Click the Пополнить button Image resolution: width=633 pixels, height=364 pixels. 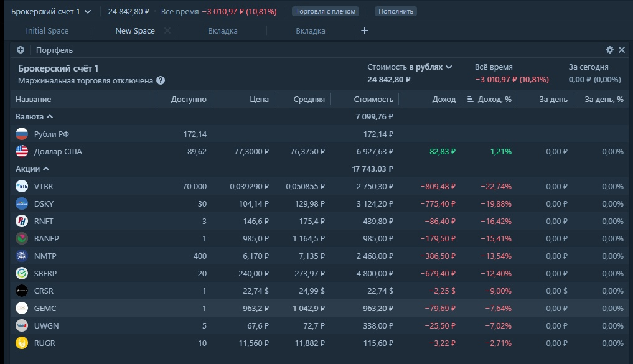tap(396, 11)
